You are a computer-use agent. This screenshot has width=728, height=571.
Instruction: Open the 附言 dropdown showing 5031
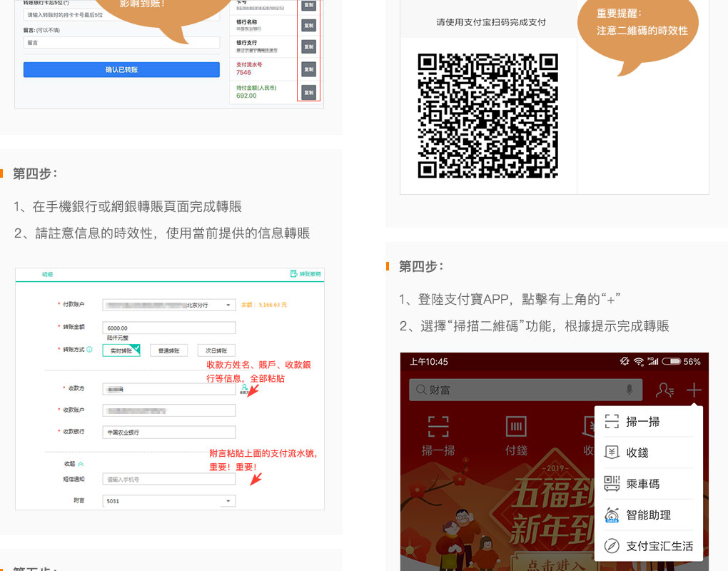[168, 501]
